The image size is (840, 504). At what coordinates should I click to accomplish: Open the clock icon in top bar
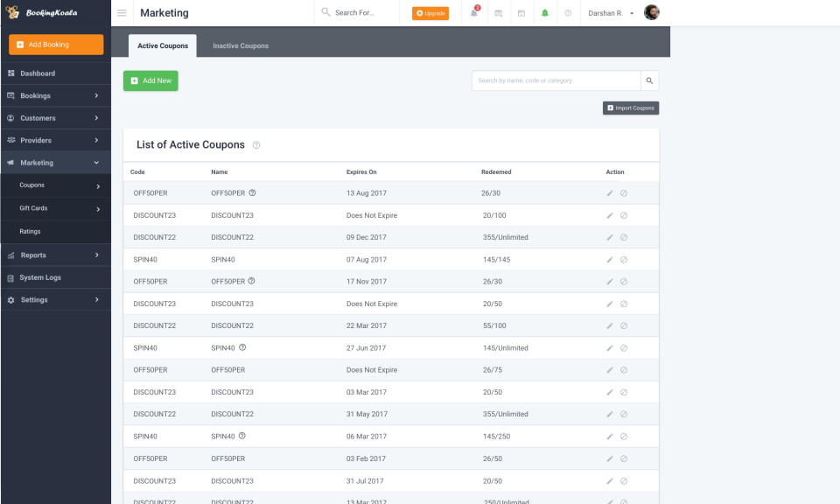pyautogui.click(x=568, y=13)
